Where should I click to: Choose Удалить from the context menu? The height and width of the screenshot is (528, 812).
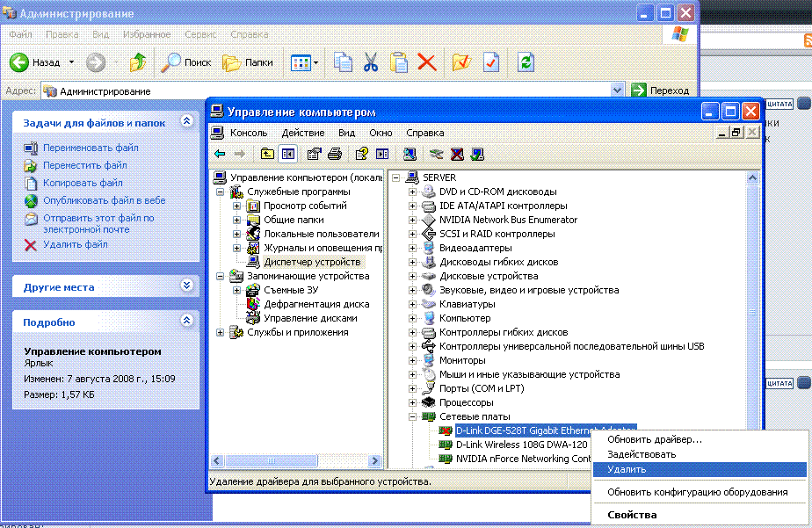click(700, 469)
